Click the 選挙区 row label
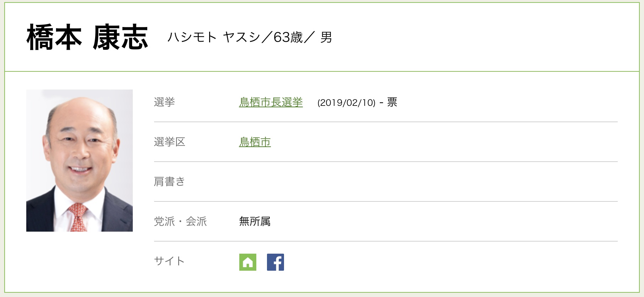This screenshot has width=644, height=297. pos(169,142)
